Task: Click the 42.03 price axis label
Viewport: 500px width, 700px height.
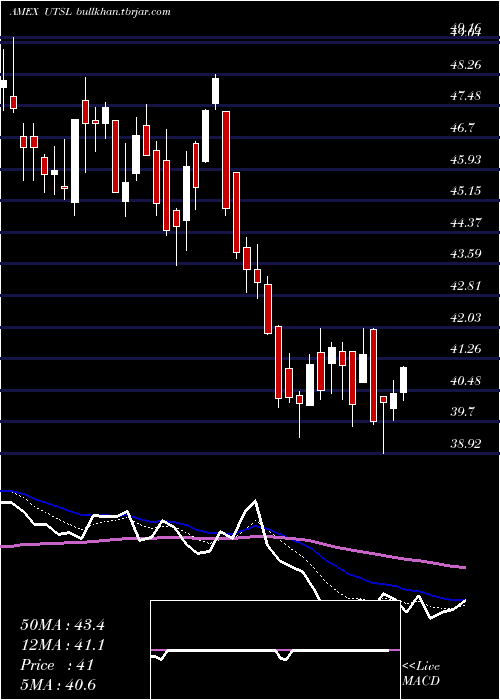Action: 466,317
